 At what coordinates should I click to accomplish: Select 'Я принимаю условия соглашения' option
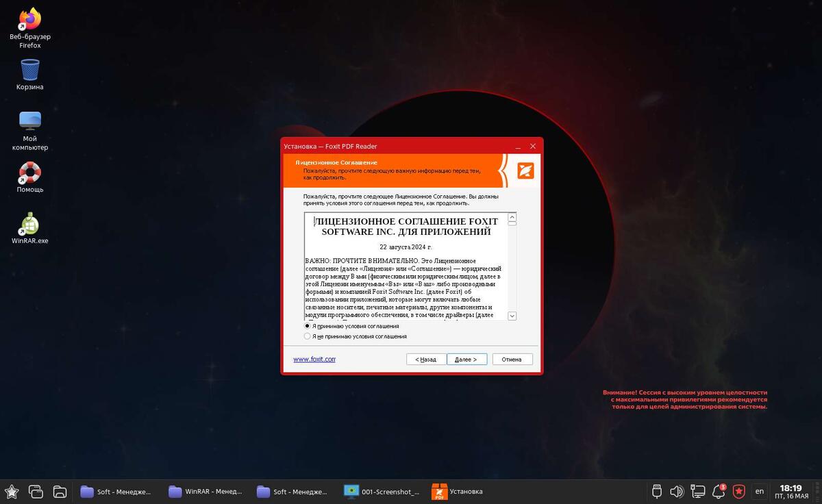coord(351,327)
